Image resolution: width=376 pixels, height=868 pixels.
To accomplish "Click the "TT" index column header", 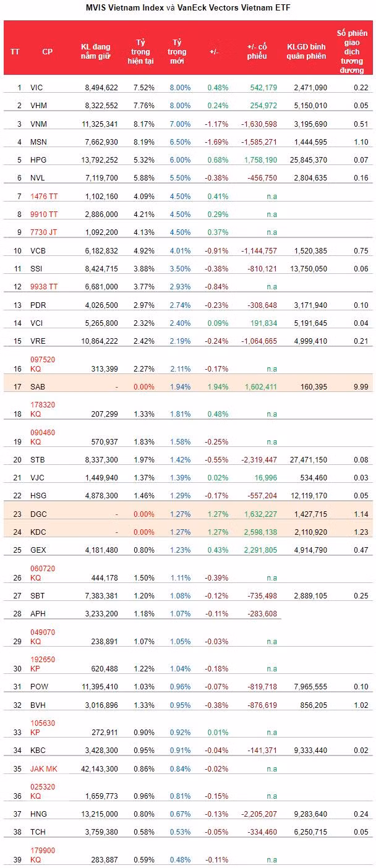I will pos(15,51).
